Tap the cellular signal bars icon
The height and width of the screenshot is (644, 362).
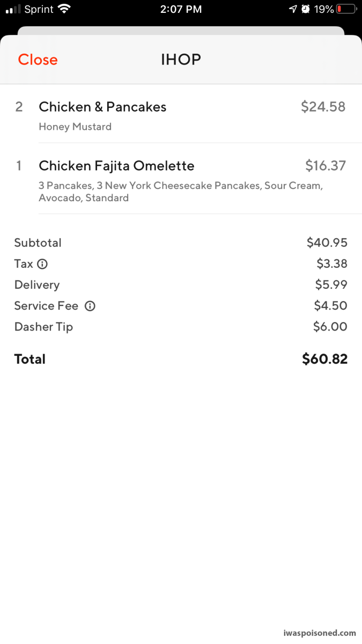pyautogui.click(x=13, y=9)
